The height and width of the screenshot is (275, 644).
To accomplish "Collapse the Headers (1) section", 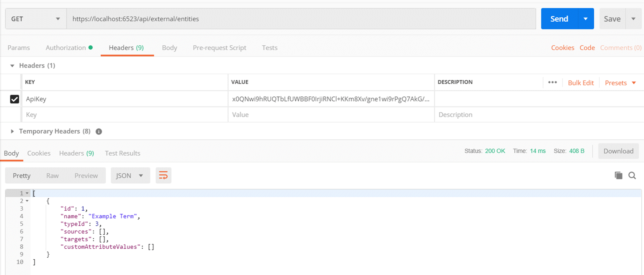I will point(12,66).
